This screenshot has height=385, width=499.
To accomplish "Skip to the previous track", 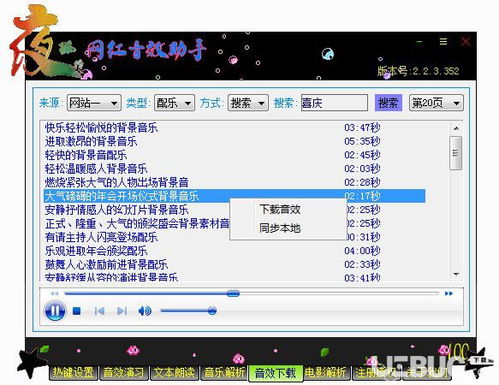I will point(100,311).
